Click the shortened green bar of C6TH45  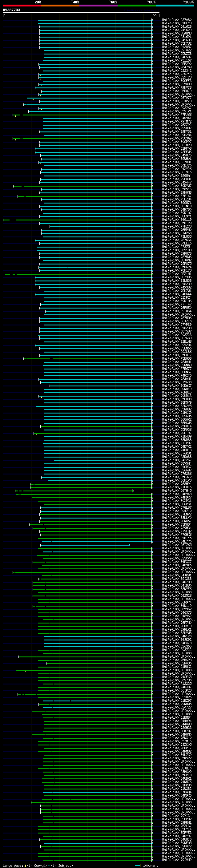[x=74, y=491]
